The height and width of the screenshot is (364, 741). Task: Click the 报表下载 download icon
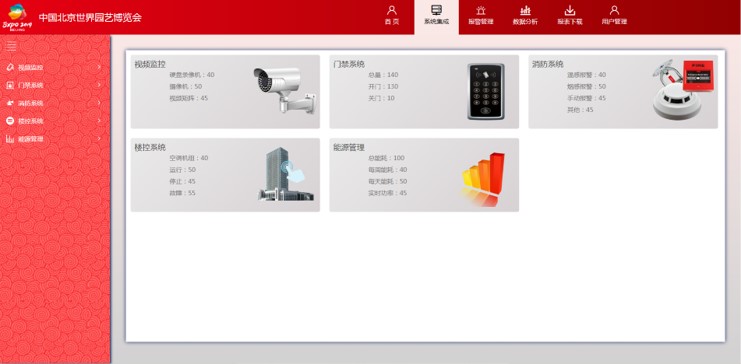(x=570, y=10)
